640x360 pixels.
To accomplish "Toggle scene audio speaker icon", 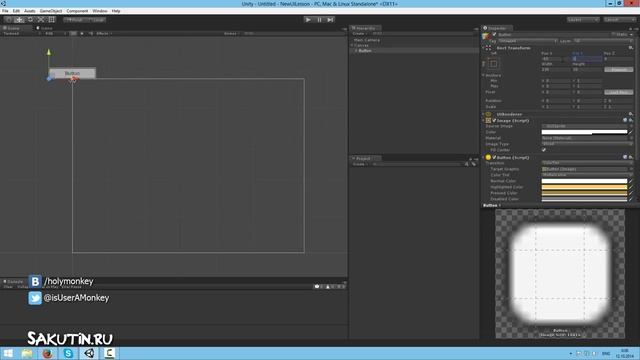I will tap(91, 33).
